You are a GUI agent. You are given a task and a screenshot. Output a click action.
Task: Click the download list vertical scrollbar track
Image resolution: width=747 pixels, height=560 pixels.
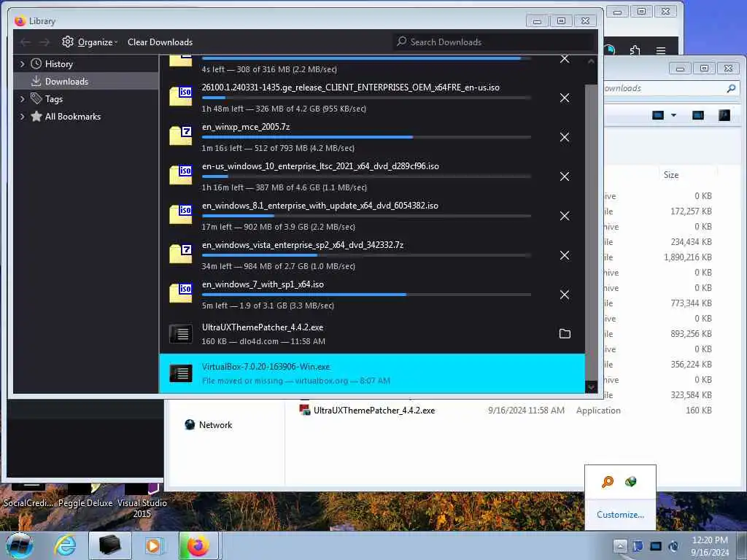click(591, 233)
